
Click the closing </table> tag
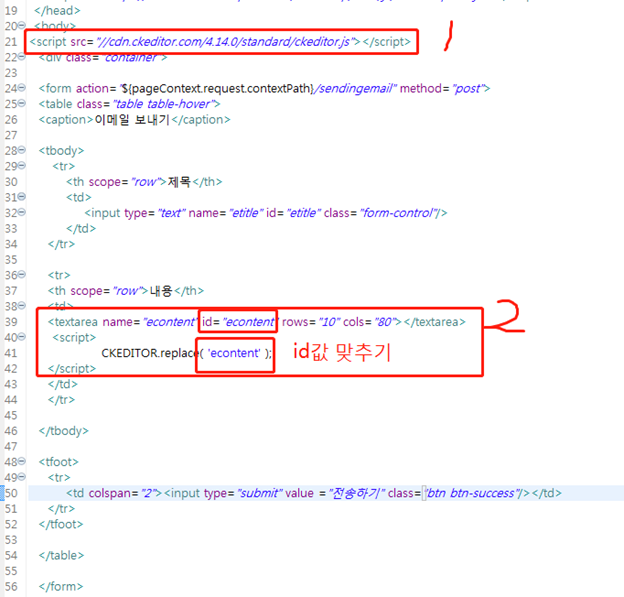click(61, 556)
